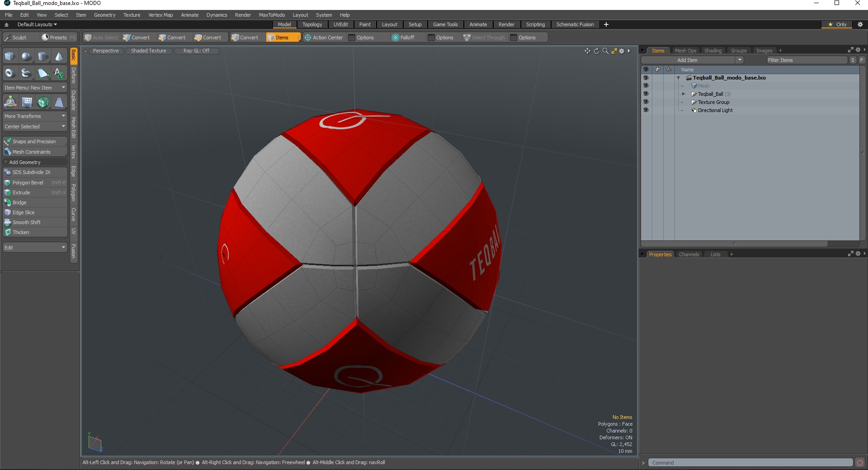Screen dimensions: 868x470
Task: Open the Default Layouts dropdown
Action: (x=37, y=24)
